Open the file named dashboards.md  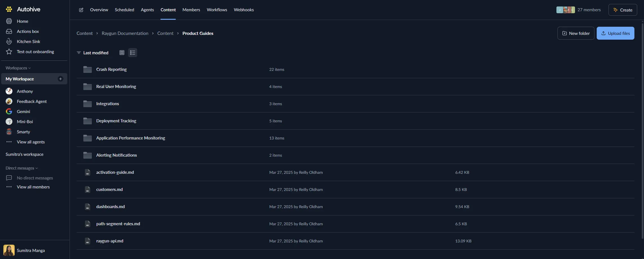coord(110,207)
